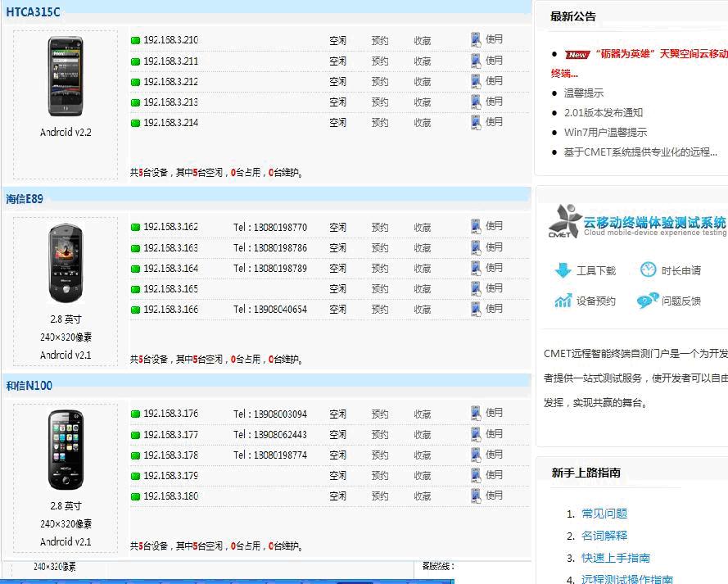Open the 名词解释 guide link

tap(604, 535)
